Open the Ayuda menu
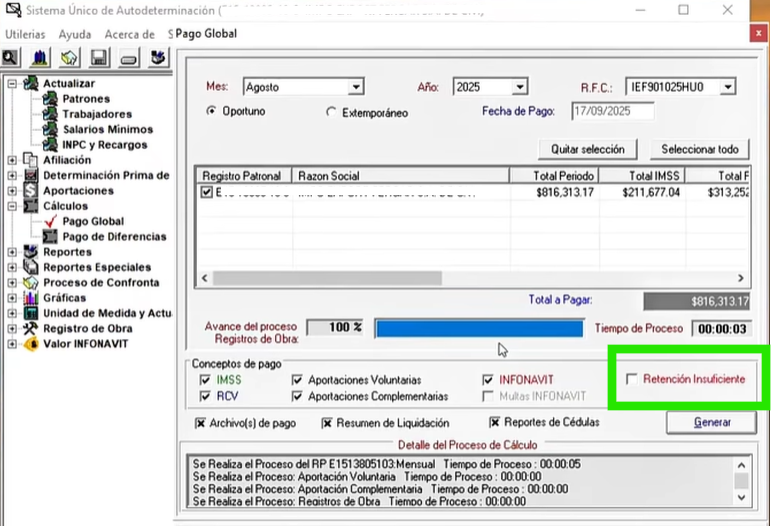Viewport: 771px width, 526px height. click(x=75, y=34)
